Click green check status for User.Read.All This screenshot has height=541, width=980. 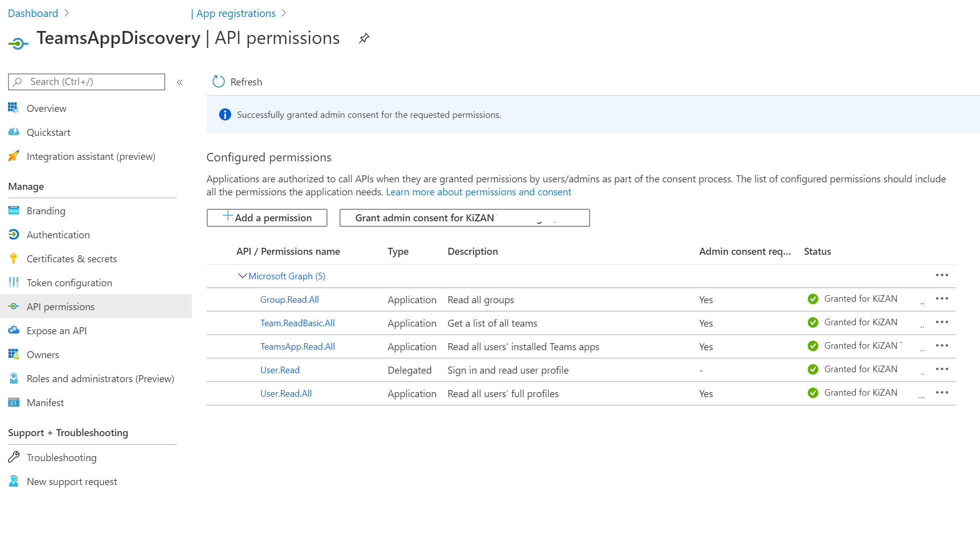813,393
